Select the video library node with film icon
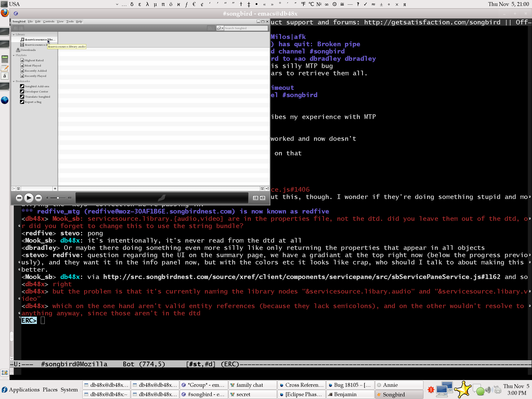 34,45
